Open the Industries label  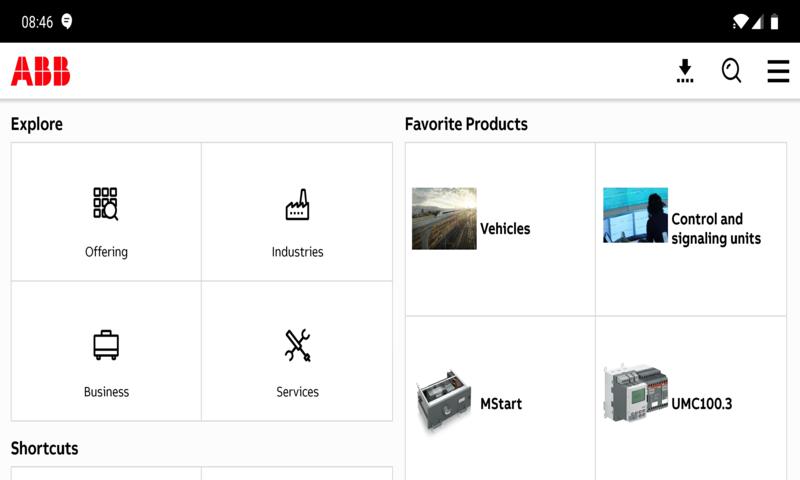coord(297,252)
